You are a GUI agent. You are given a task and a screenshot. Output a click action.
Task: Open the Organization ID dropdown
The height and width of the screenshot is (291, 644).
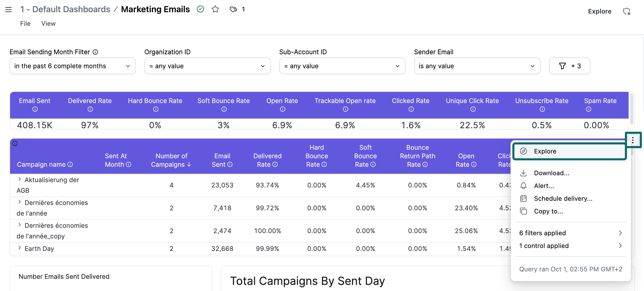(207, 66)
